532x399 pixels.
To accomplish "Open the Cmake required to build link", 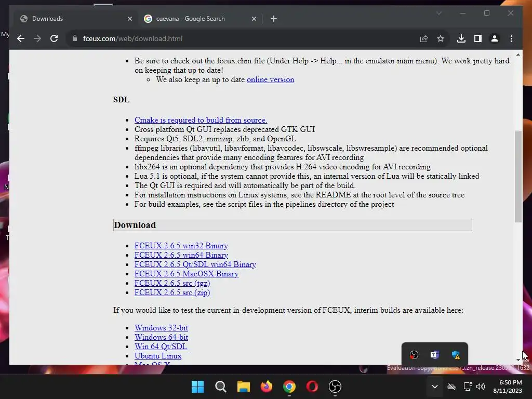I will tap(201, 120).
